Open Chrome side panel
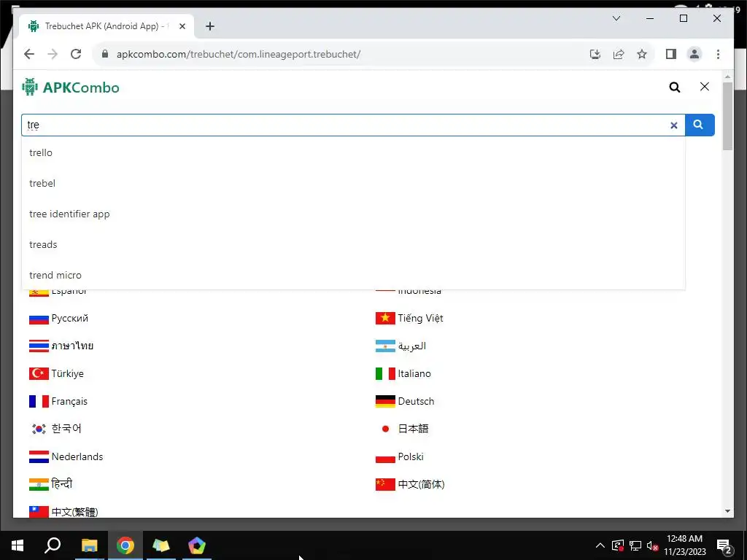This screenshot has height=560, width=747. click(x=671, y=54)
